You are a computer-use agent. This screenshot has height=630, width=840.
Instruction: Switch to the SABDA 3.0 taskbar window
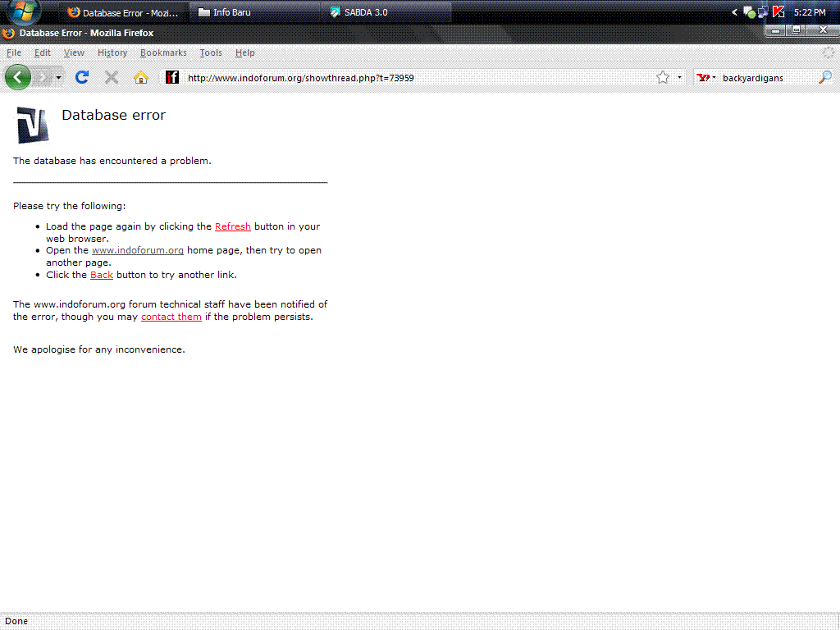(387, 12)
